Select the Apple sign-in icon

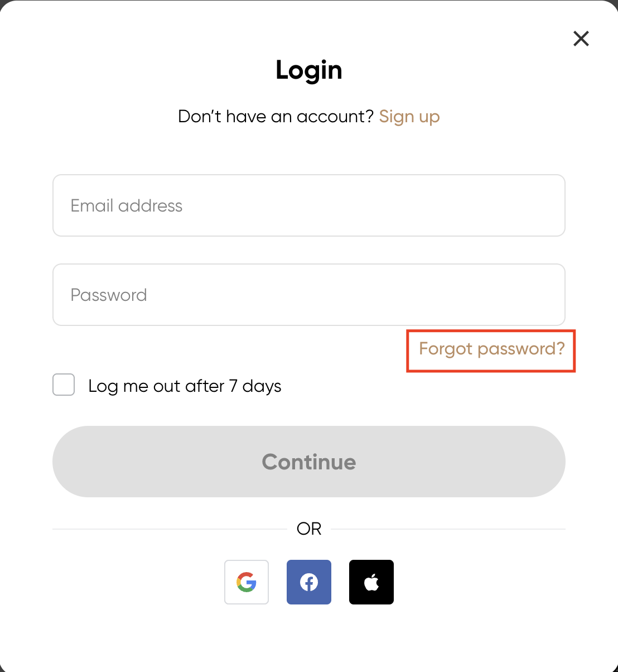coord(371,582)
